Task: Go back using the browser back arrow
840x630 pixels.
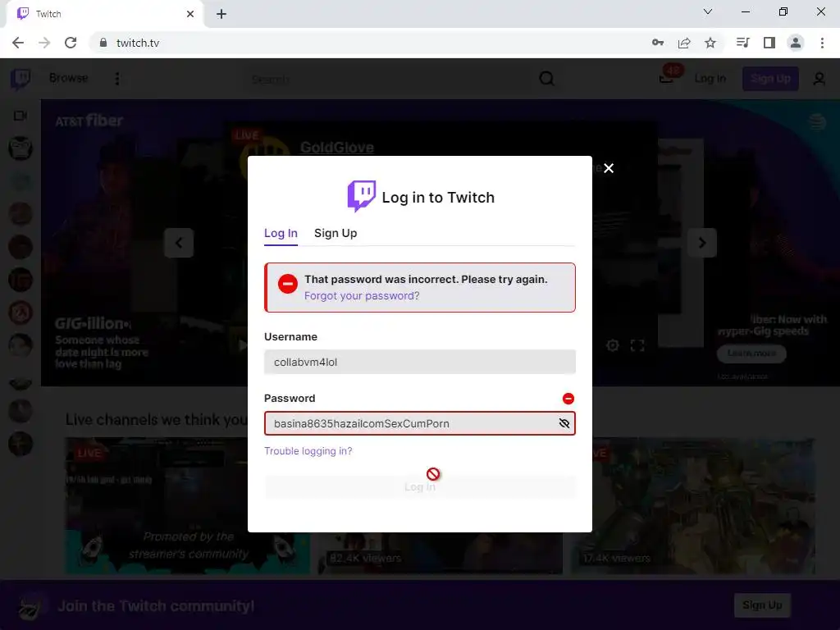Action: tap(18, 43)
